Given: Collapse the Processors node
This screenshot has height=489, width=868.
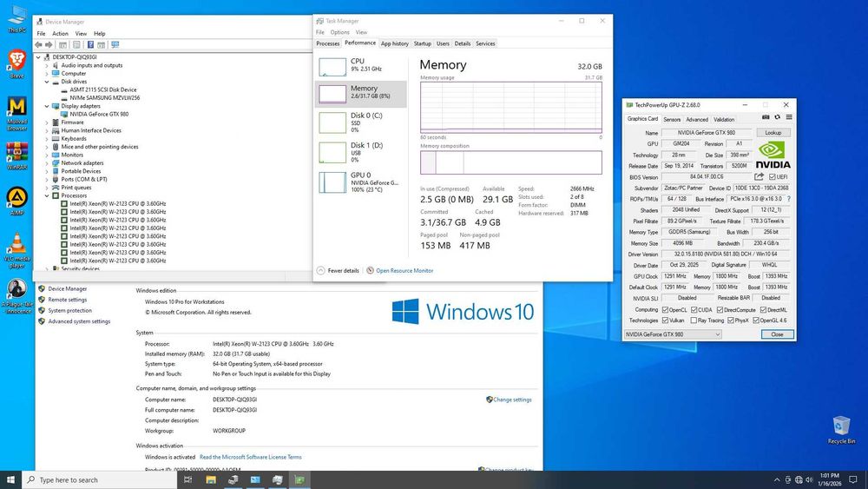Looking at the screenshot, I should pos(47,195).
